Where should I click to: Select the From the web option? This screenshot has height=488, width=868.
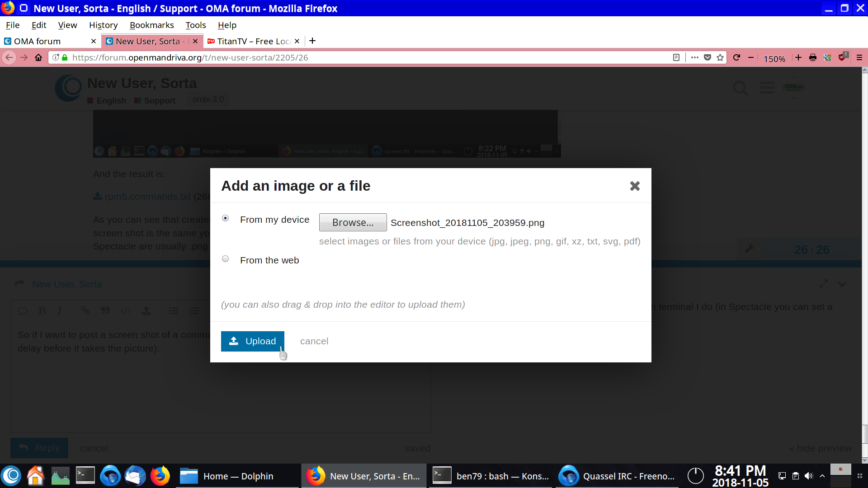pyautogui.click(x=226, y=259)
